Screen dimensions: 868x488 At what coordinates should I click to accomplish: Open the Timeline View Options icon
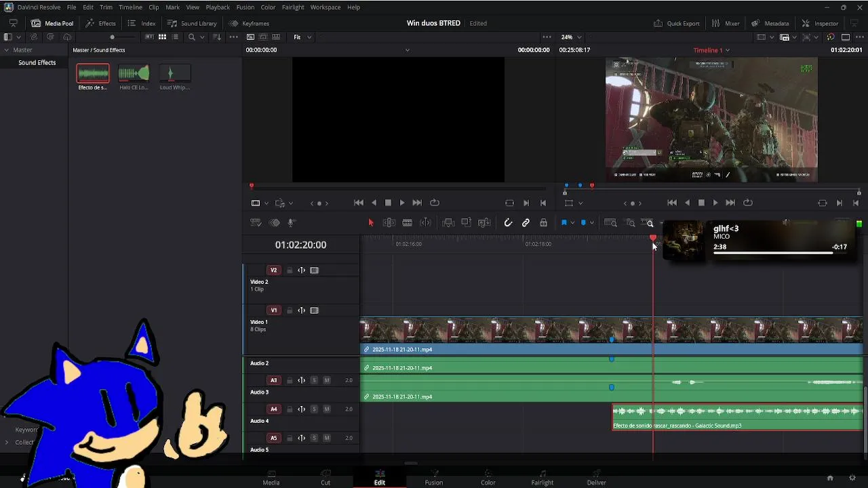tap(256, 222)
